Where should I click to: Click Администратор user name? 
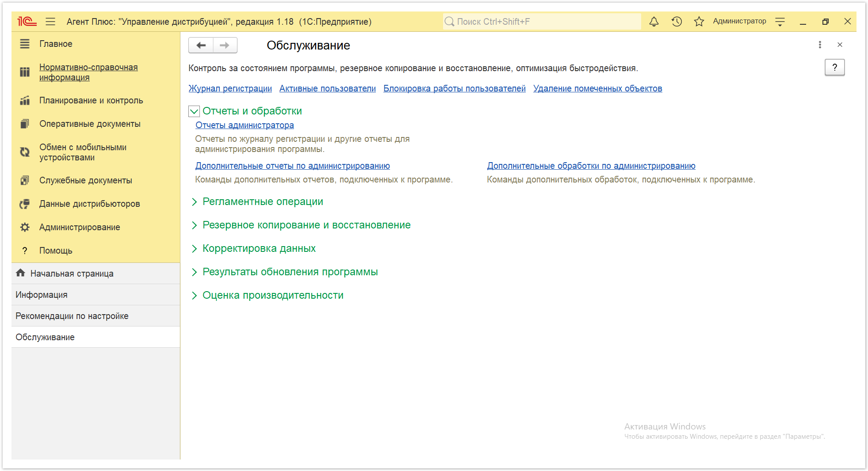point(739,21)
